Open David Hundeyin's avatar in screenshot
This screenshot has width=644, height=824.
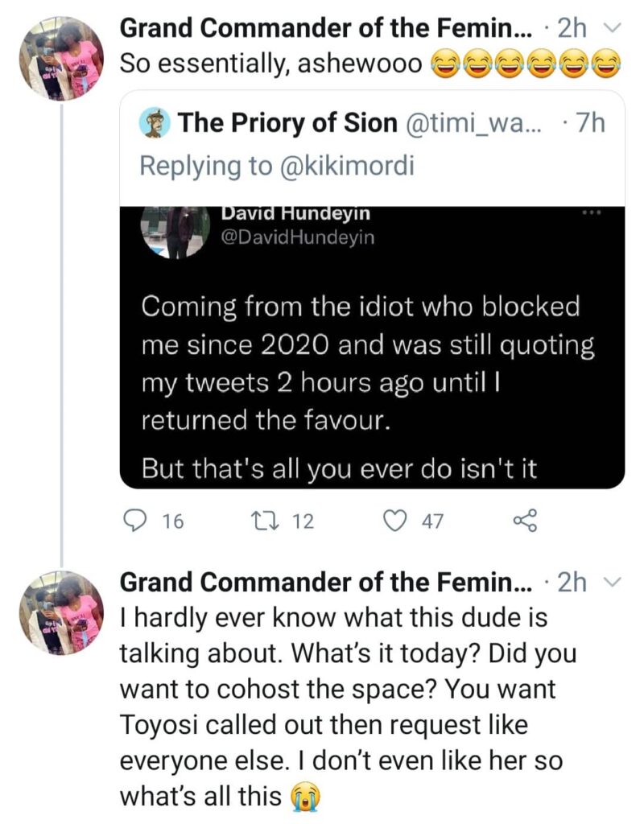click(x=175, y=232)
